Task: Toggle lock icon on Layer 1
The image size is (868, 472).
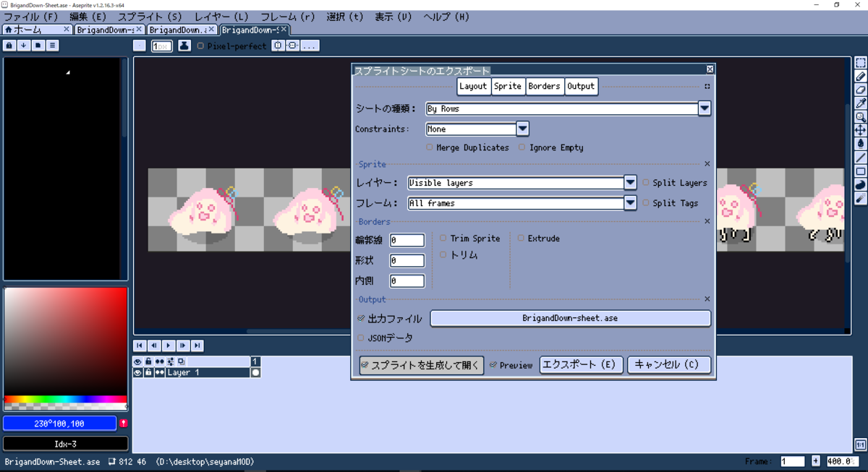Action: [148, 373]
